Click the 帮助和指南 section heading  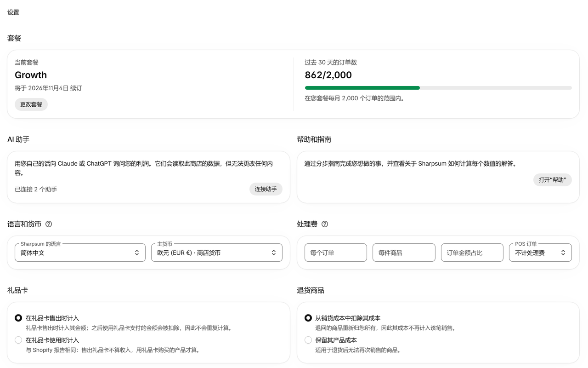(x=314, y=139)
